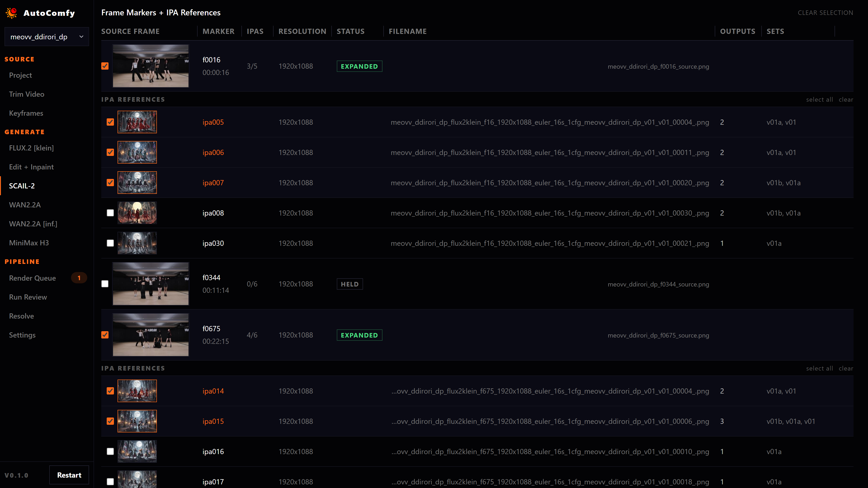Uncheck the ipa015 reference checkbox
868x488 pixels.
(x=110, y=421)
